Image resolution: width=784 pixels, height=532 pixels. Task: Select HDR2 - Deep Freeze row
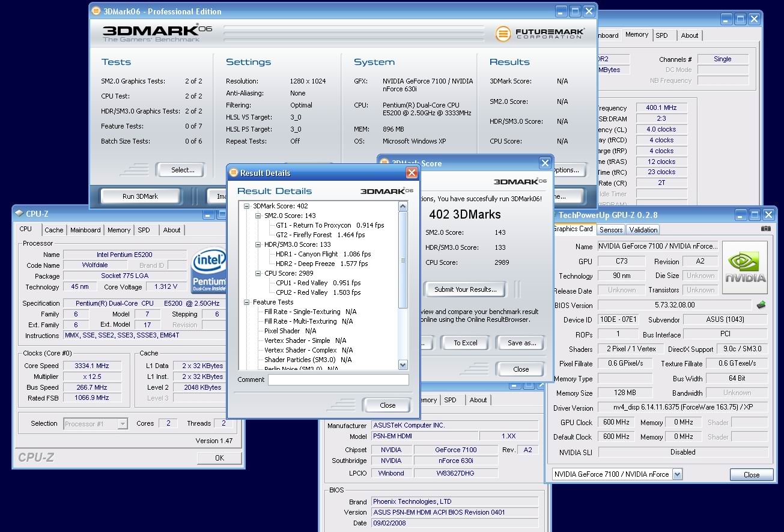pyautogui.click(x=321, y=264)
